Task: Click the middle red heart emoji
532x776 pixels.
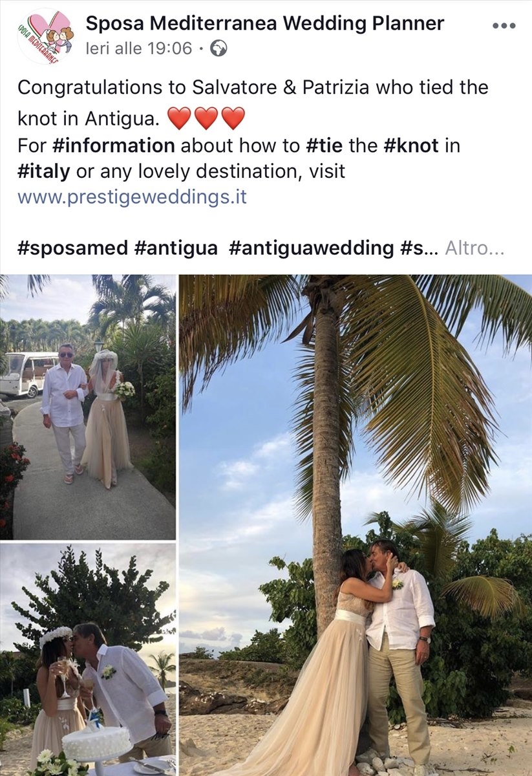Action: click(x=207, y=118)
